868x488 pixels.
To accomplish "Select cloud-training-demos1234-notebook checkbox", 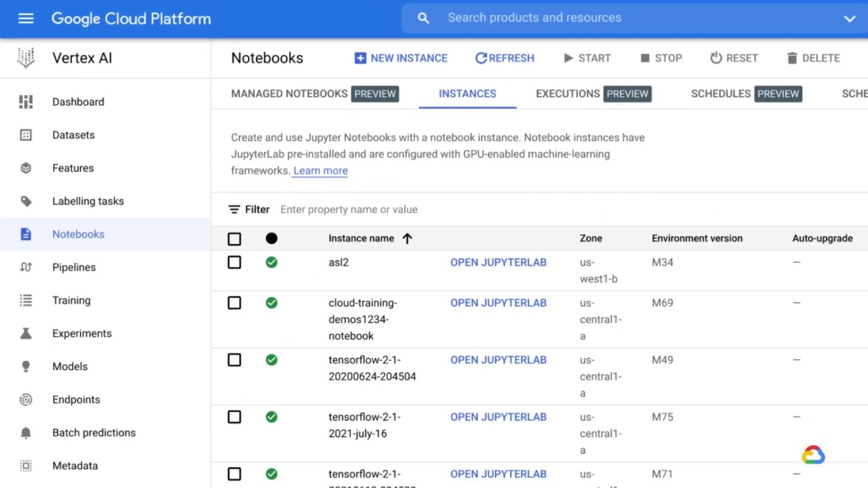I will [x=234, y=303].
